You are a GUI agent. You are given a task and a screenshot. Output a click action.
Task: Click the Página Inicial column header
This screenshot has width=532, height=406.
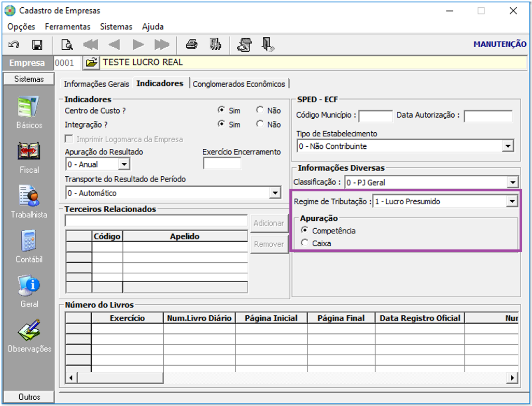tap(271, 318)
